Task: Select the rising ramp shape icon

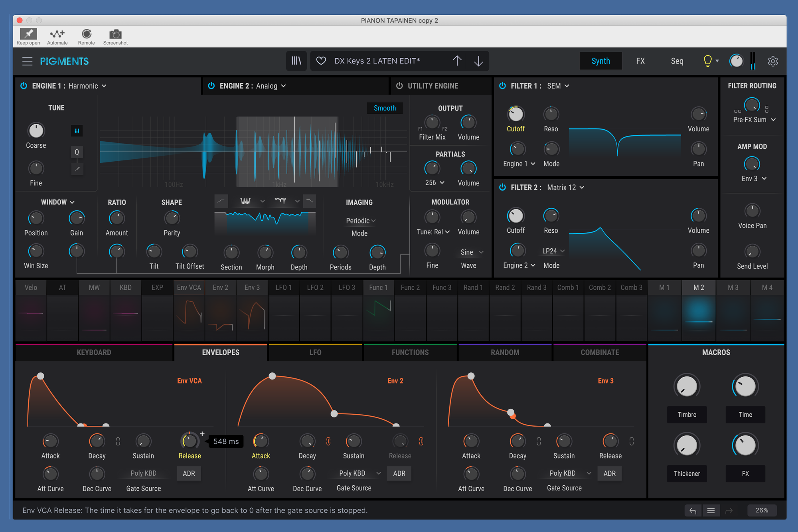Action: (x=221, y=201)
